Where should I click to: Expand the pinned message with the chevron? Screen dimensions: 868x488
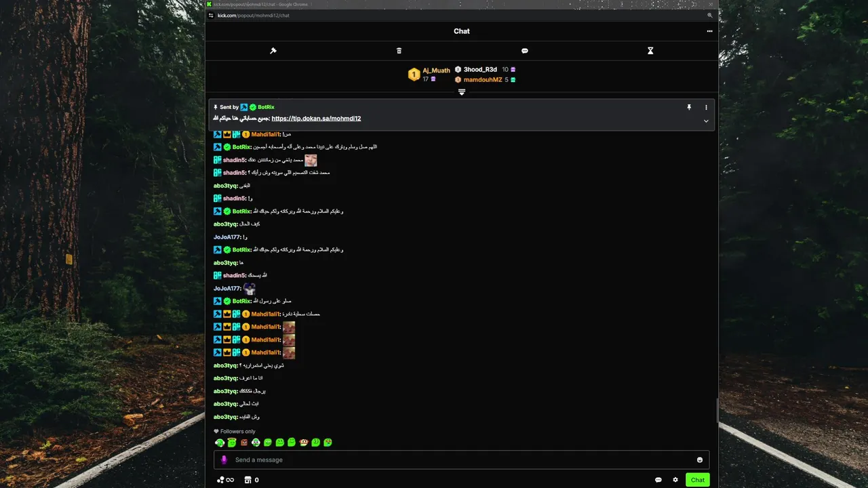click(706, 121)
